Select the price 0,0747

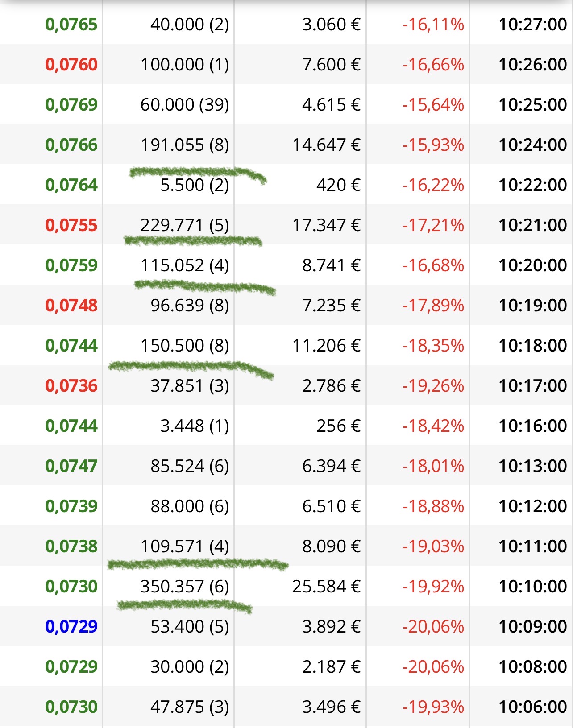71,466
